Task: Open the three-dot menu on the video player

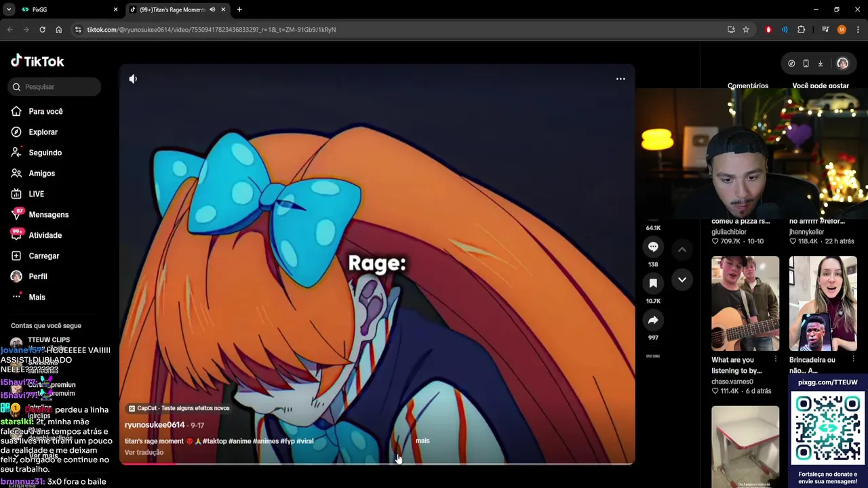Action: coord(620,79)
